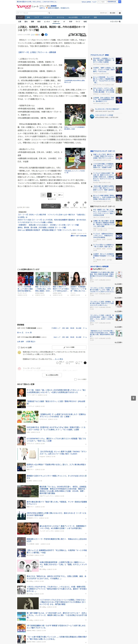Click the 週刊ベースボールONLINE logo
Screen dimensions: 138x644
(x=77, y=35)
